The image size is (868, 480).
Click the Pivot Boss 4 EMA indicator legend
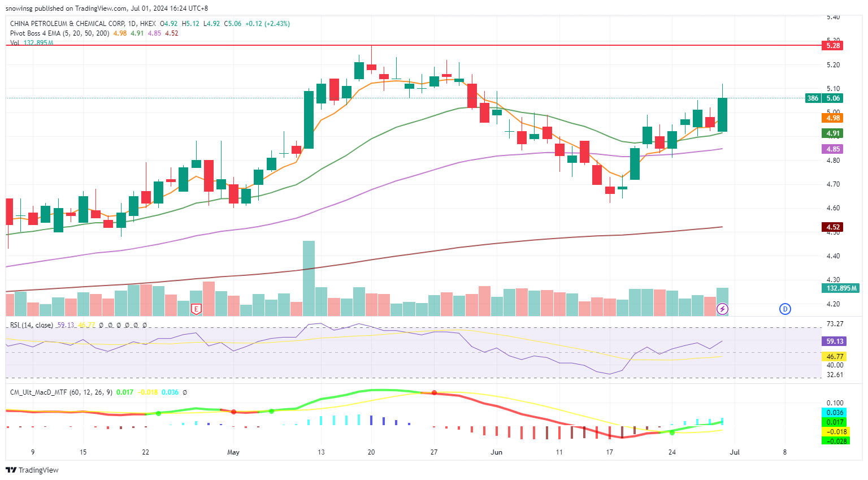(60, 33)
